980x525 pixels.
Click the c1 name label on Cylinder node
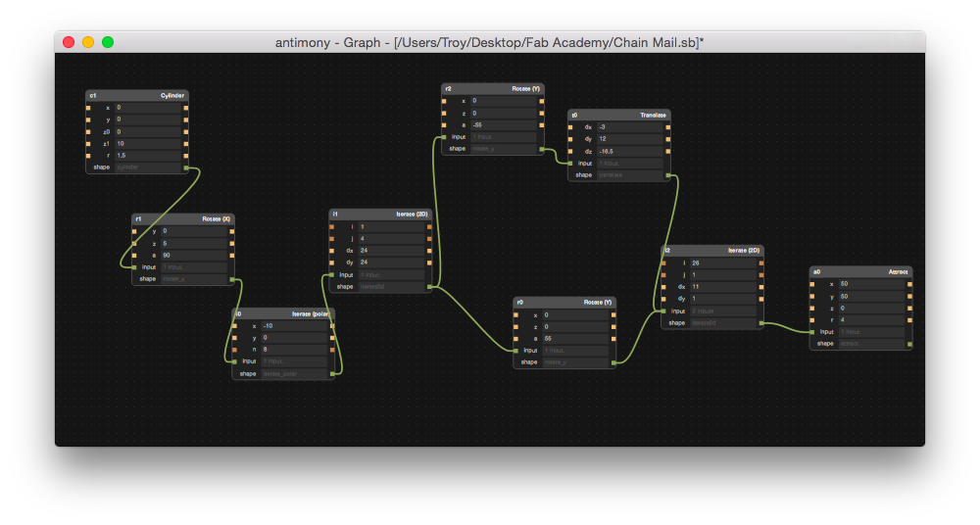coord(92,96)
